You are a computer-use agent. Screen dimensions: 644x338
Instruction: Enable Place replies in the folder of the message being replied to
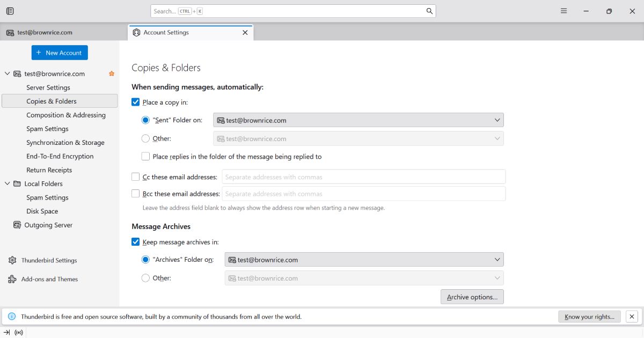pos(145,157)
